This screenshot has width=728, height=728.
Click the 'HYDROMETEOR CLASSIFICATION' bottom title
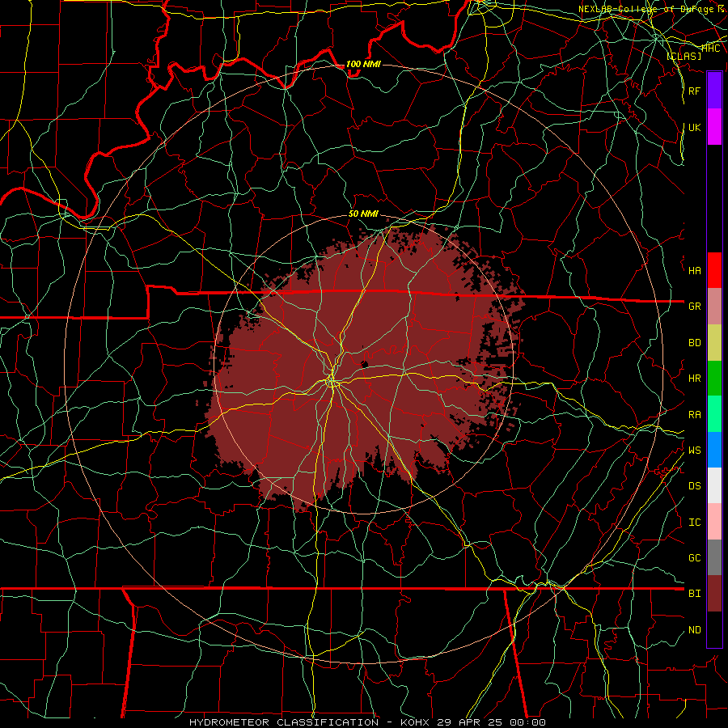click(x=284, y=722)
